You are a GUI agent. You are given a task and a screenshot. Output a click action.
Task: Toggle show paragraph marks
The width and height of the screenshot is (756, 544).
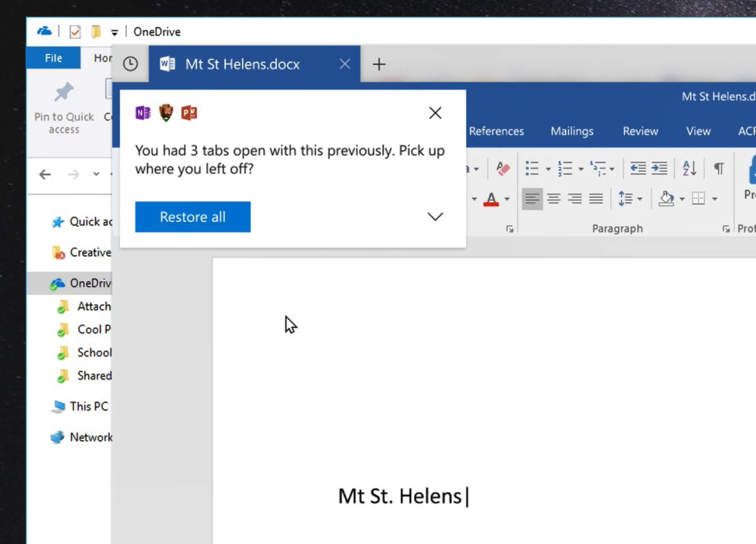(x=719, y=168)
